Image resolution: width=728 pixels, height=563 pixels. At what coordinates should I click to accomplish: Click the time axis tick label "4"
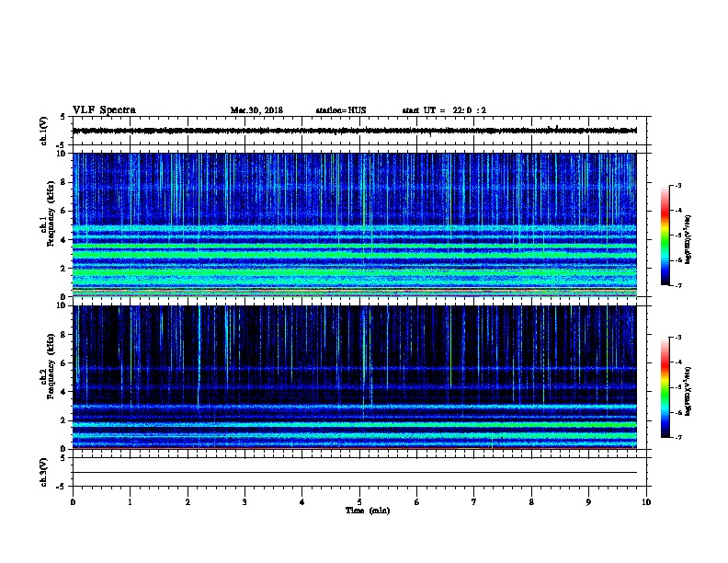(302, 502)
